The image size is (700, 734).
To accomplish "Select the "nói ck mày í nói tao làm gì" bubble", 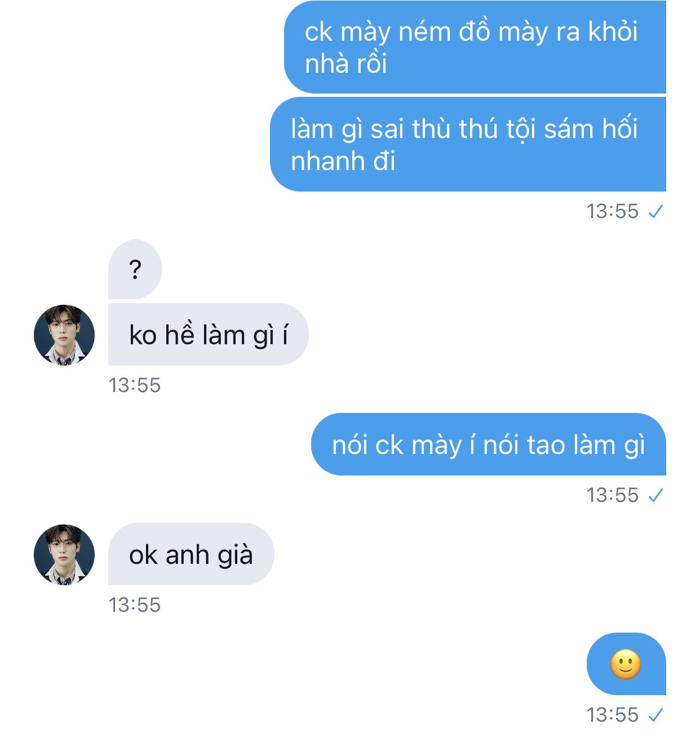I will (488, 445).
